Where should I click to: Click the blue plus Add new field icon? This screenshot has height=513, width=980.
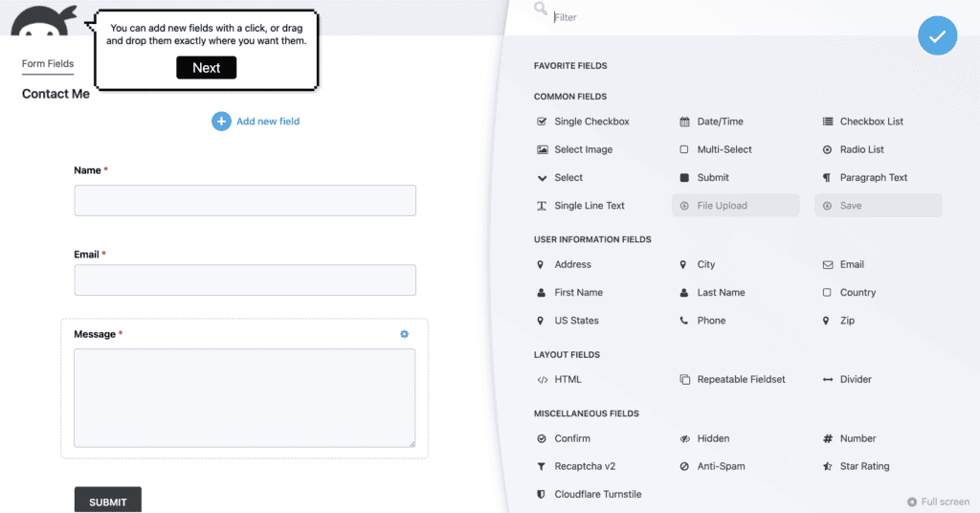coord(221,122)
